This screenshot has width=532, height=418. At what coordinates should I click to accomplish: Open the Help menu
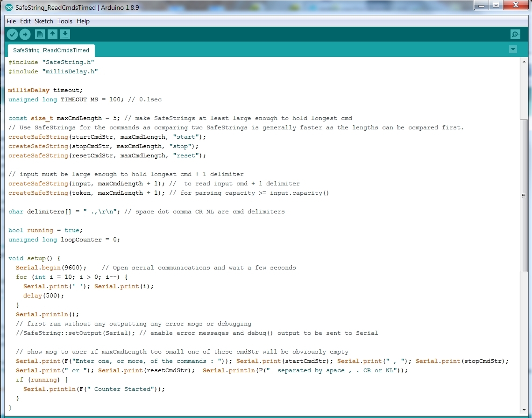(x=83, y=21)
